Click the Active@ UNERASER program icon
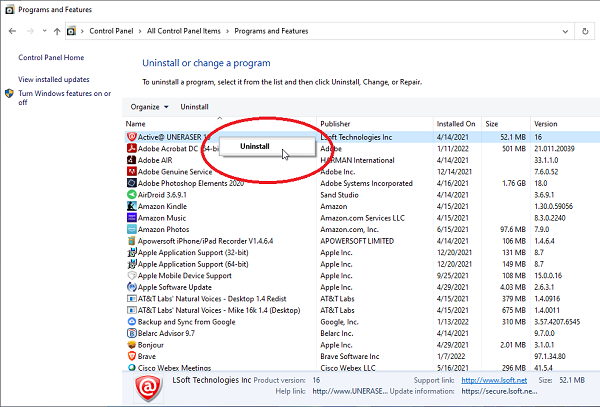This screenshot has width=600, height=407. (x=132, y=137)
